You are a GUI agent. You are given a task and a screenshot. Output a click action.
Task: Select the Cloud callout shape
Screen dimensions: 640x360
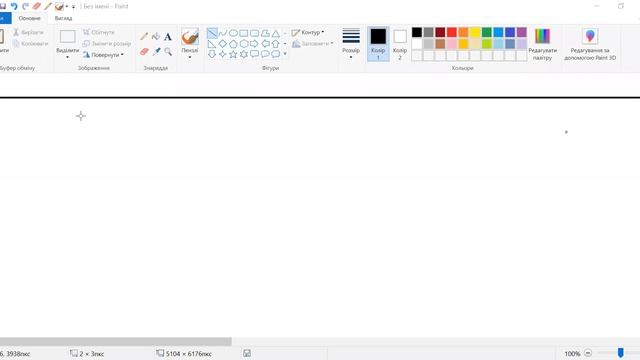[x=276, y=54]
